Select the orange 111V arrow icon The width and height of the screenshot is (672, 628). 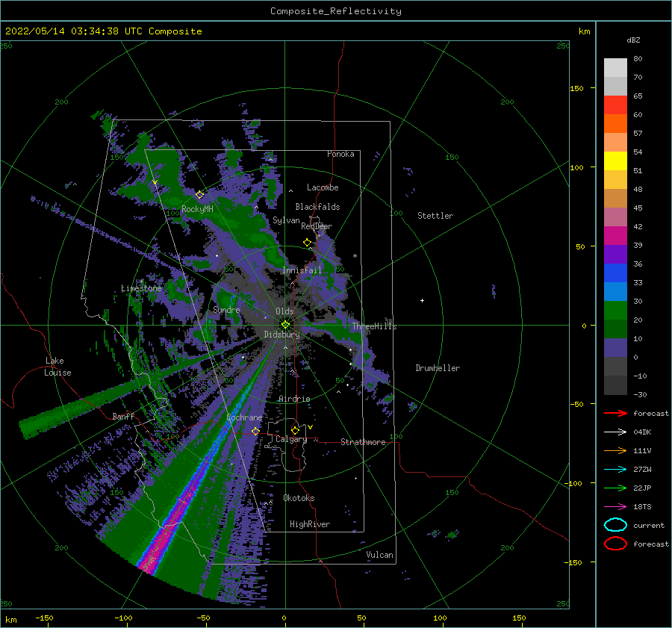tap(615, 450)
